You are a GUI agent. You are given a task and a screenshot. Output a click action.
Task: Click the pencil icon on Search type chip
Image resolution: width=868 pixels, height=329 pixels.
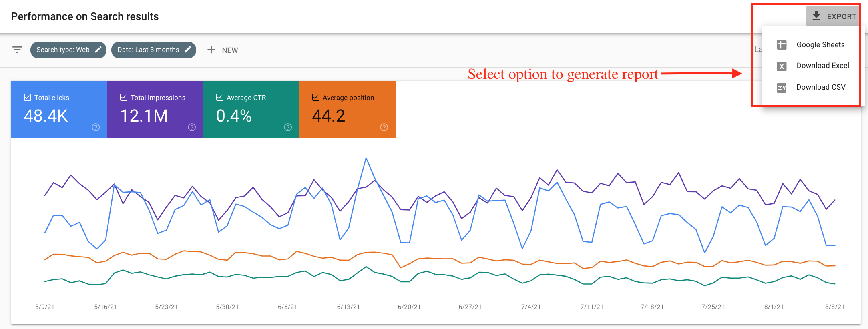pyautogui.click(x=98, y=50)
